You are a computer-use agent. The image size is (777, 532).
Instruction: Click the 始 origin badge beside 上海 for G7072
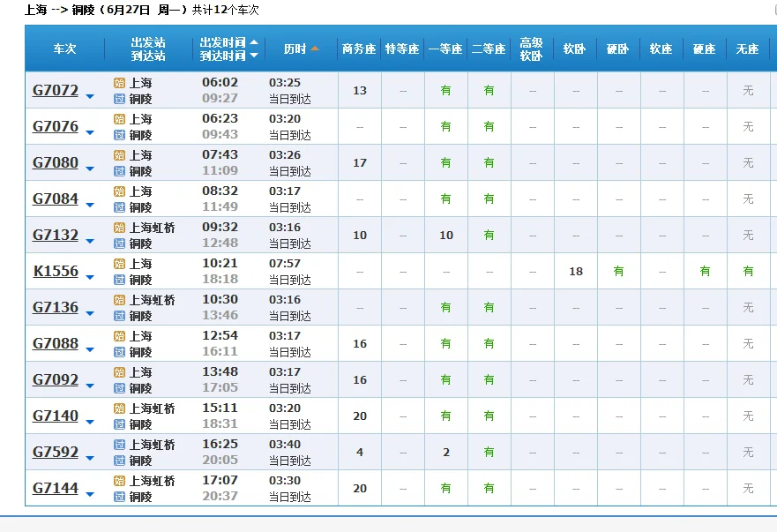coord(120,84)
